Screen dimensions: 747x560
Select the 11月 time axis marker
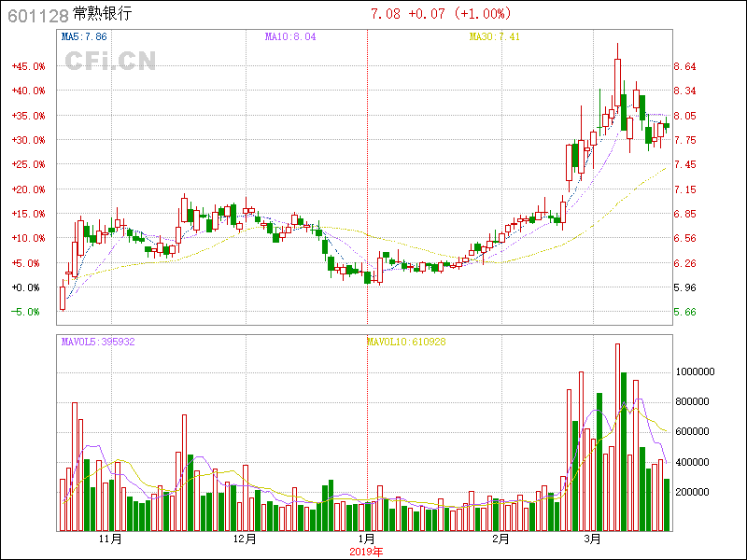[110, 539]
